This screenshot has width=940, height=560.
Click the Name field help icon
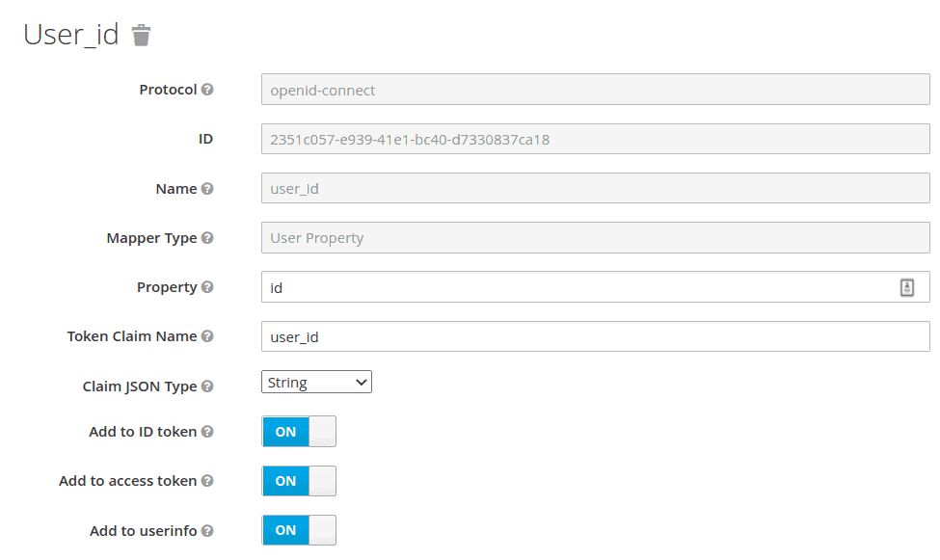tap(207, 188)
